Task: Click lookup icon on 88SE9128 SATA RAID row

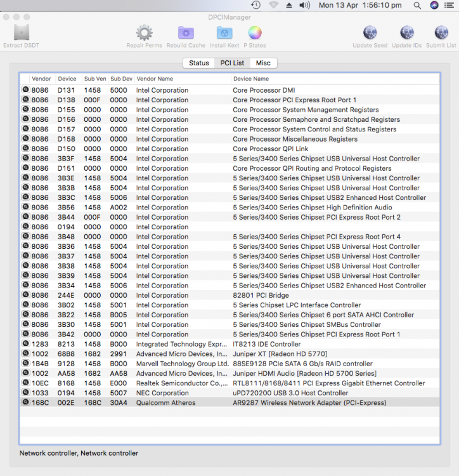Action: tap(26, 363)
